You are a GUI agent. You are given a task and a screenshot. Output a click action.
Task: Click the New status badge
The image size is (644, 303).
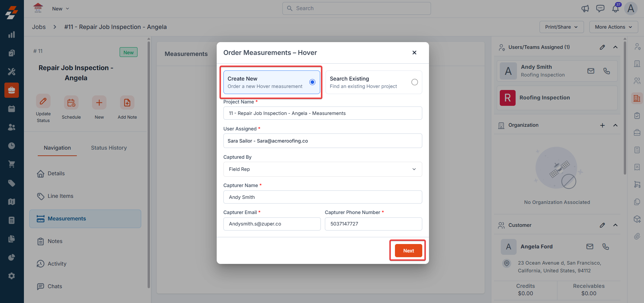pyautogui.click(x=128, y=52)
